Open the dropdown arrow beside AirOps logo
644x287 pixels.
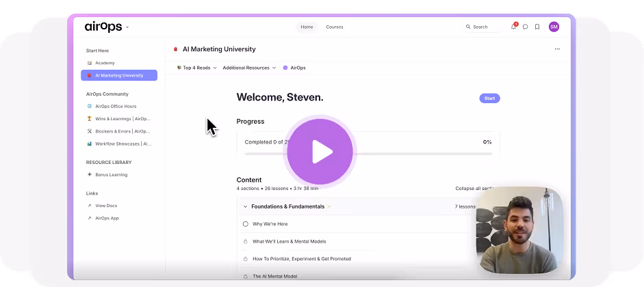127,27
